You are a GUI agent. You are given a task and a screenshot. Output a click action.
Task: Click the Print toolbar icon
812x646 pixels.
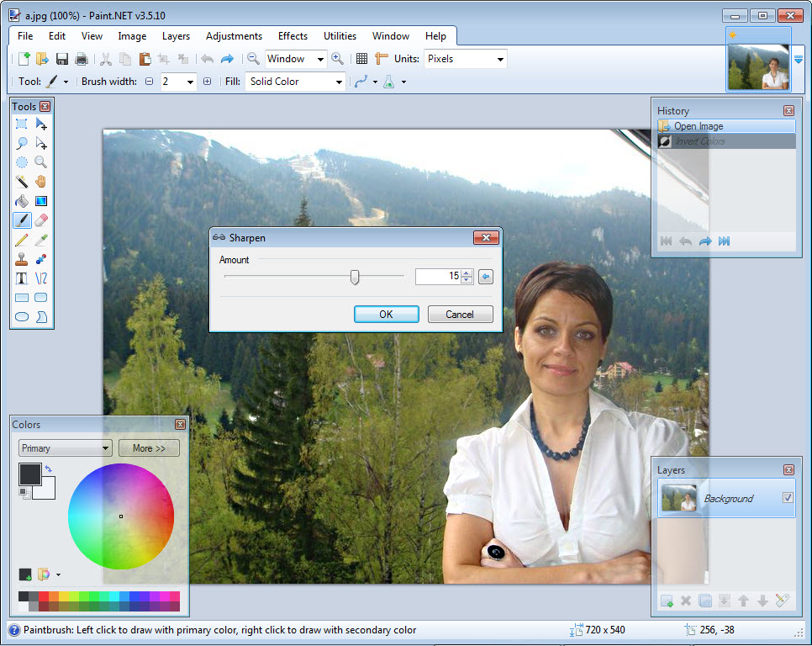[x=82, y=59]
